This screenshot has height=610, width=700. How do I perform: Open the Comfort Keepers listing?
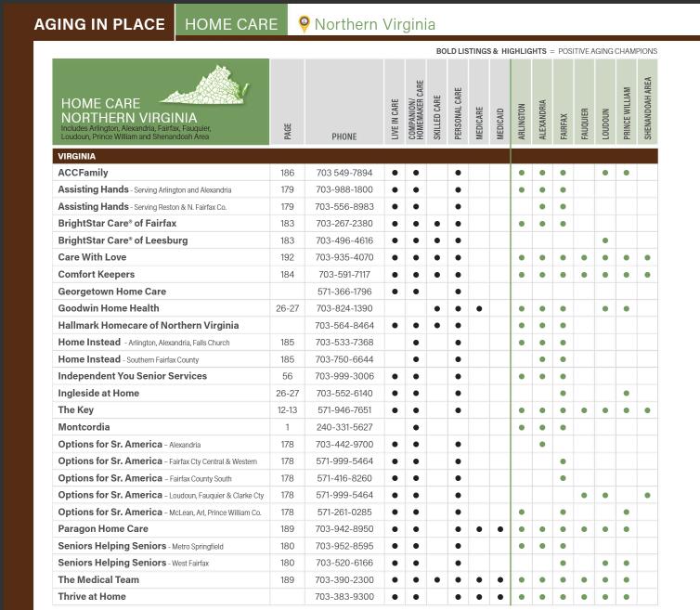click(96, 274)
